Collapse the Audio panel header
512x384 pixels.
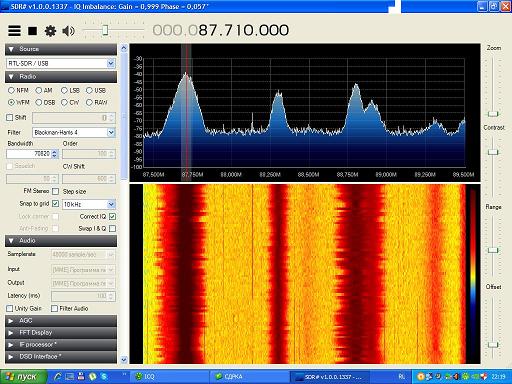(x=61, y=241)
